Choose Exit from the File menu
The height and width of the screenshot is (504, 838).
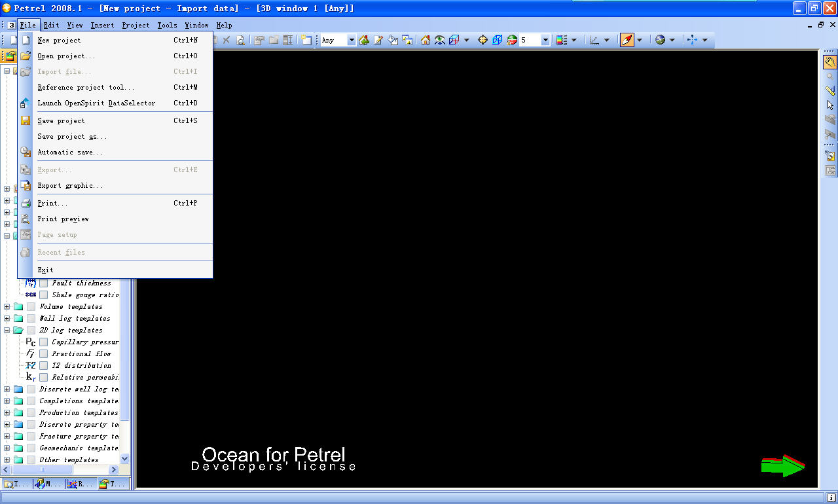coord(115,270)
